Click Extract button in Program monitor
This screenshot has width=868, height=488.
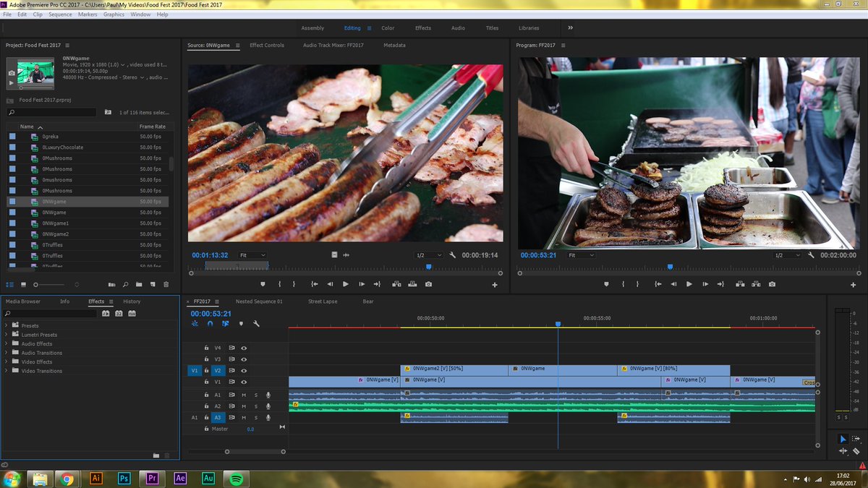click(x=755, y=284)
